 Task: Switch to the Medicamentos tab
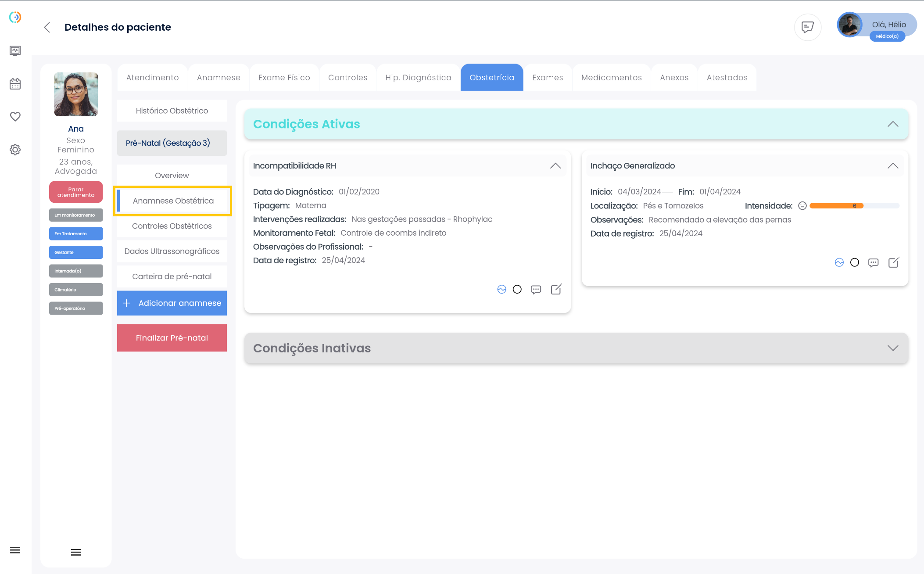click(612, 78)
